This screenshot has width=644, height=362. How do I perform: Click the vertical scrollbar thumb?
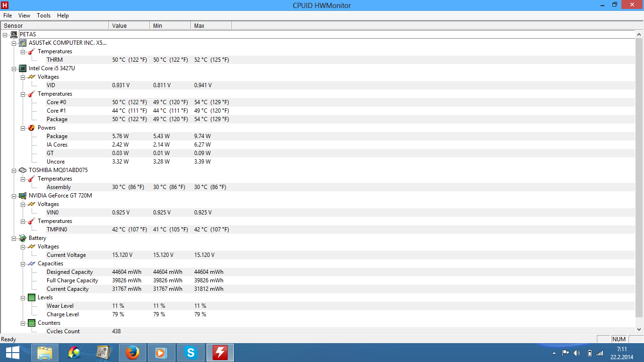pyautogui.click(x=639, y=178)
